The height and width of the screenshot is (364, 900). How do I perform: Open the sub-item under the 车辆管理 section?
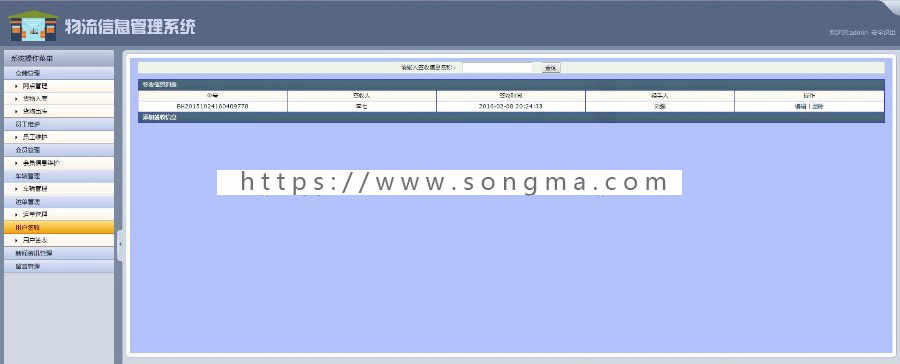pos(59,188)
